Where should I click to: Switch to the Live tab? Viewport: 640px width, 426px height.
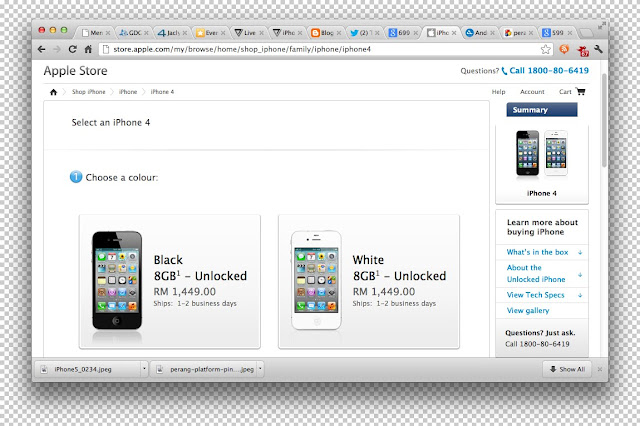(248, 33)
